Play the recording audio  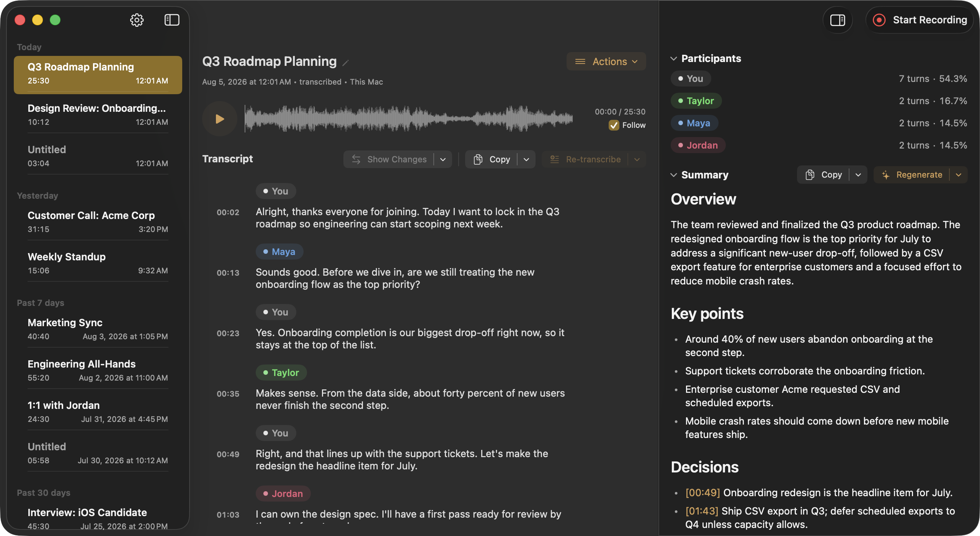tap(220, 119)
